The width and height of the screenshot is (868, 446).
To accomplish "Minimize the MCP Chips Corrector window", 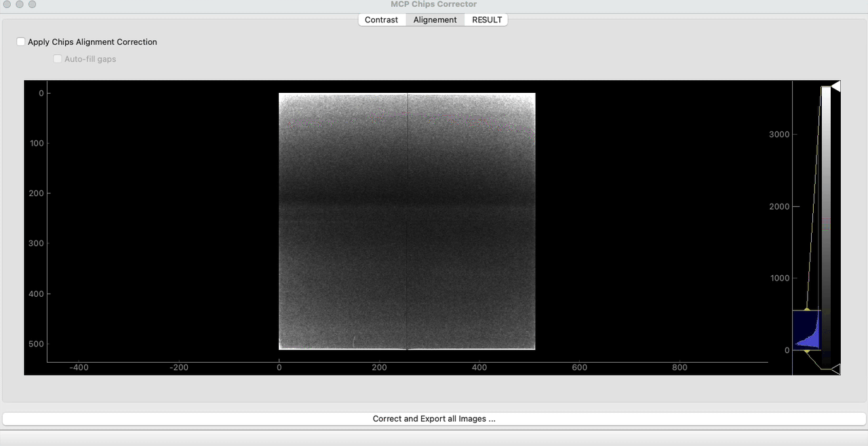I will pyautogui.click(x=20, y=4).
